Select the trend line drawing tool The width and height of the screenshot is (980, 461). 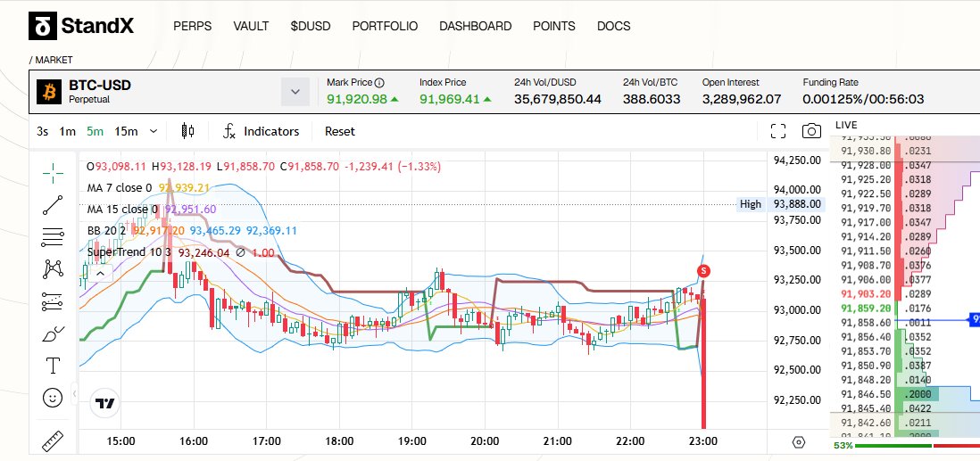click(54, 205)
